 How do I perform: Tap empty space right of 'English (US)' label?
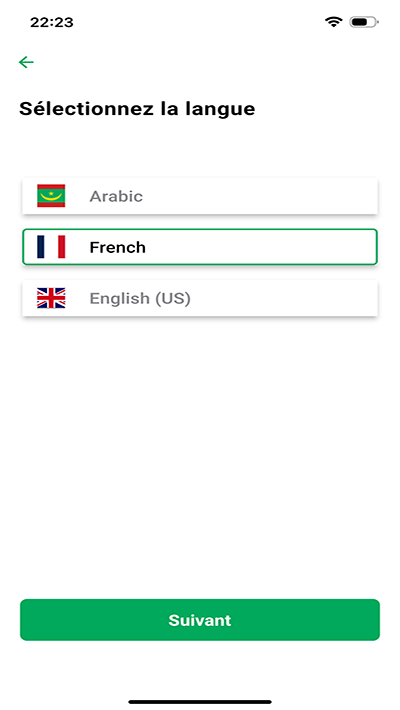tap(283, 298)
